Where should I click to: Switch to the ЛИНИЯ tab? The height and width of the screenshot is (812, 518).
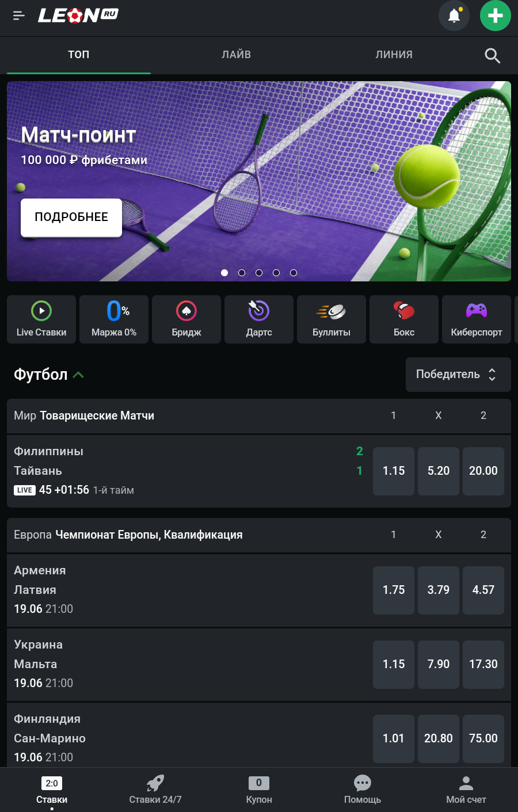point(394,55)
